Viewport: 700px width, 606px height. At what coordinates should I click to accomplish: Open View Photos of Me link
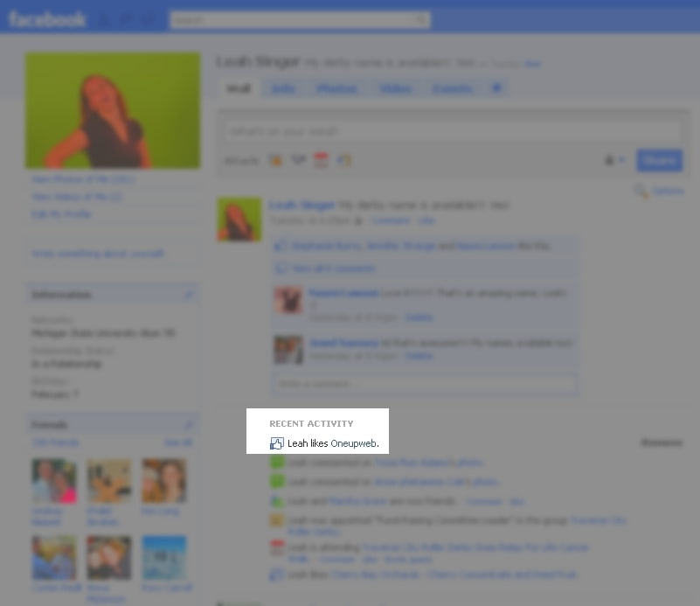point(83,179)
